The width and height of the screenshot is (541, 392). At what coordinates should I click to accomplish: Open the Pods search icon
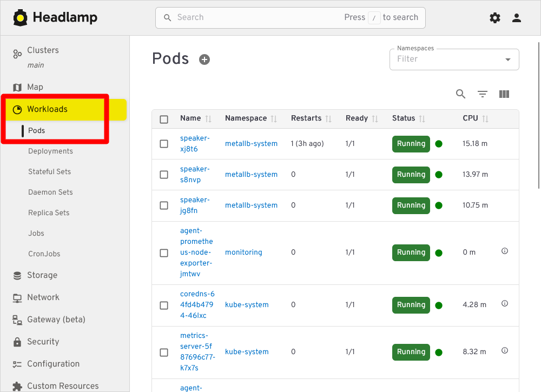click(x=460, y=94)
